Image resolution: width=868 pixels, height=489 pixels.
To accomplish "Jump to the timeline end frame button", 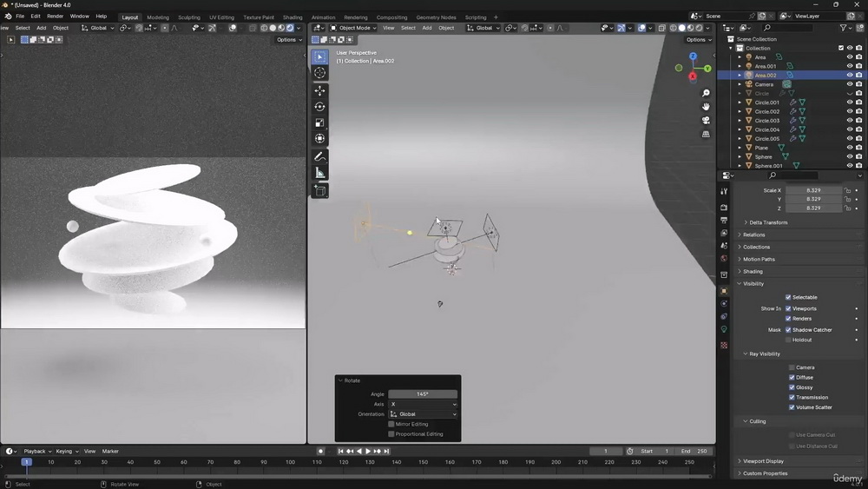I will click(x=387, y=452).
